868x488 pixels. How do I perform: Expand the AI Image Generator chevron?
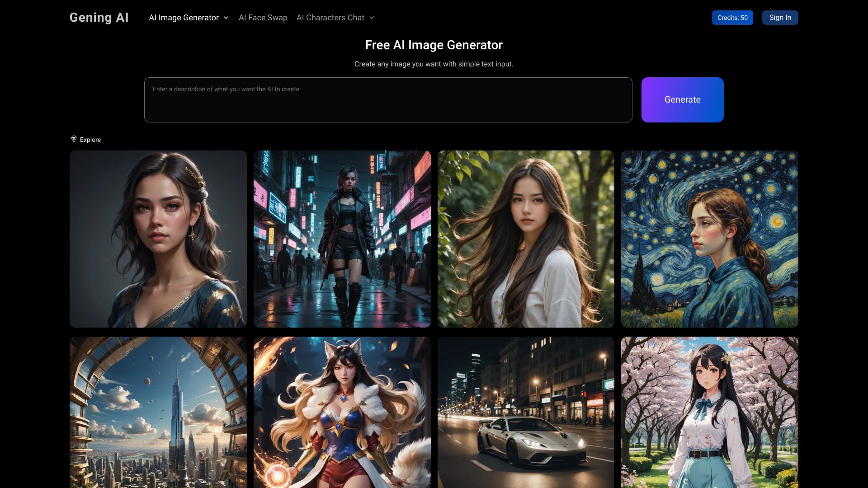point(226,18)
